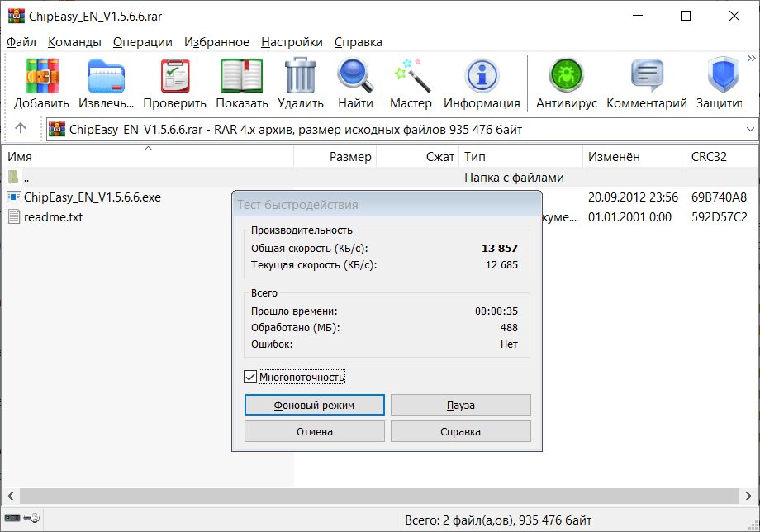Uncheck the Многопоточность checkbox

click(x=250, y=378)
